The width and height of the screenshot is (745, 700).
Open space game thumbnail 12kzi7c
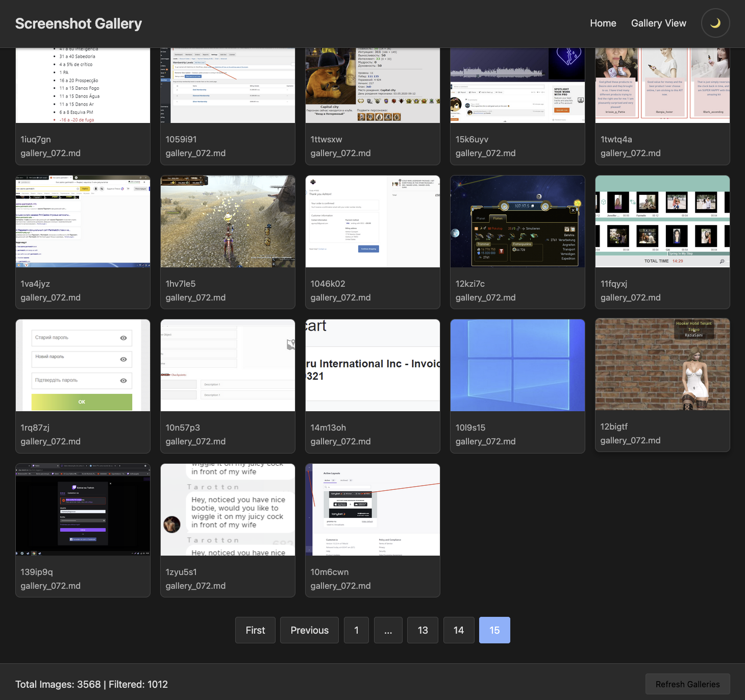click(x=517, y=221)
